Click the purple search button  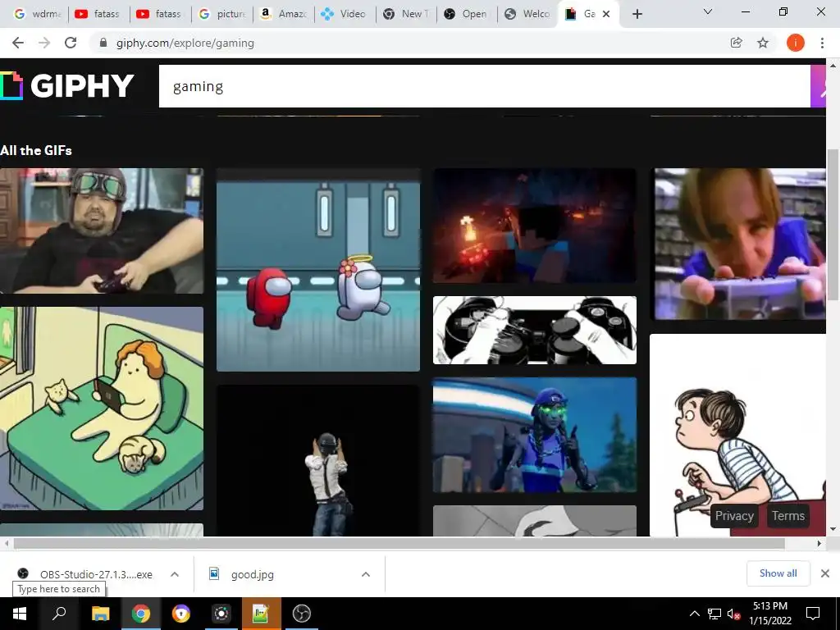[818, 86]
